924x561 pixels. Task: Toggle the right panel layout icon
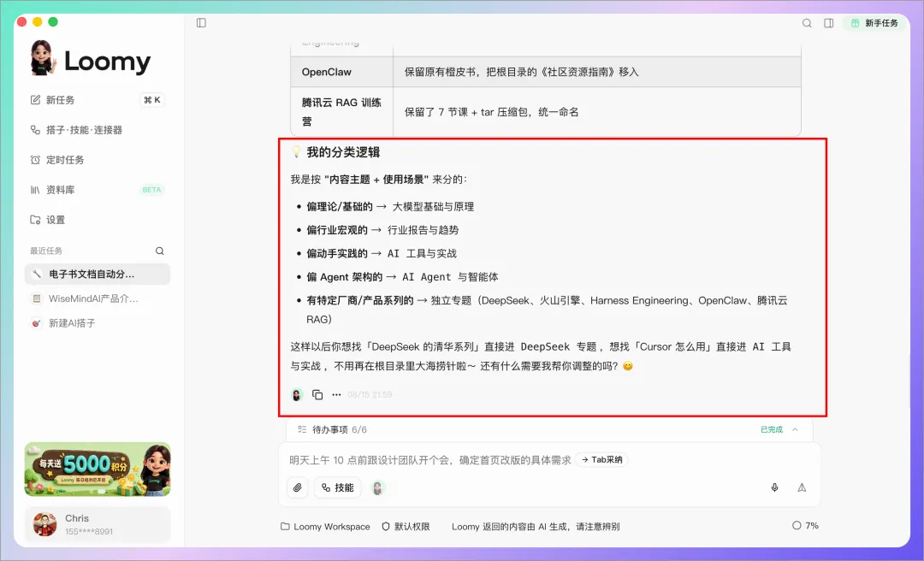[x=828, y=23]
